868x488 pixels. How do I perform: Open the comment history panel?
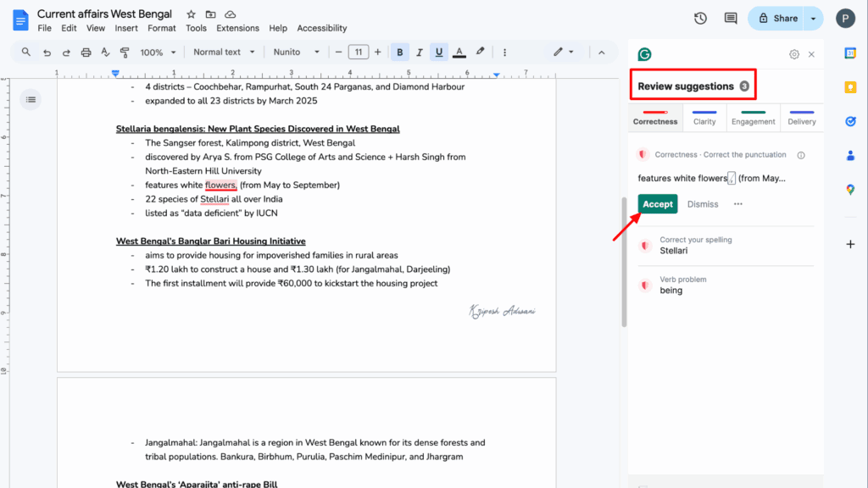click(730, 18)
